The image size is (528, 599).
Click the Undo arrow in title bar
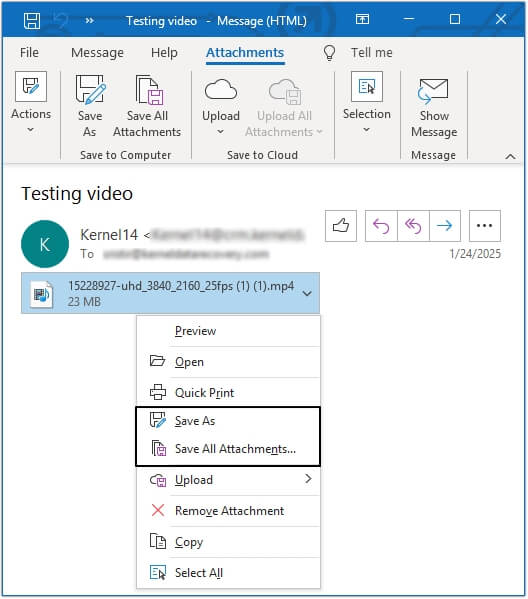[x=61, y=20]
